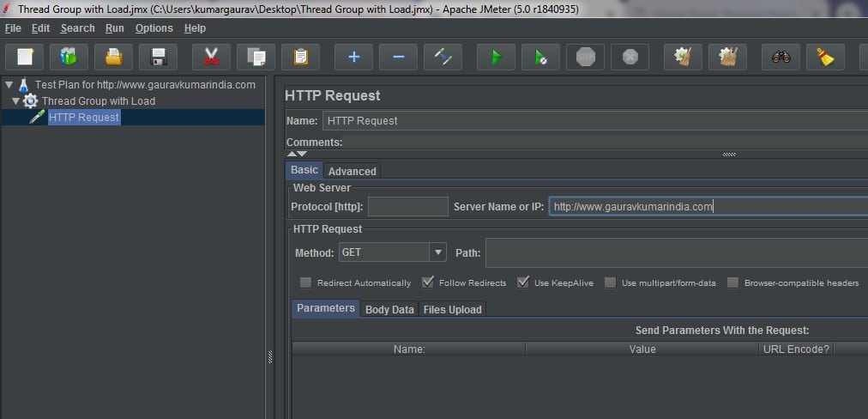Screen dimensions: 868x419
Task: Open the Options menu
Action: 154,28
